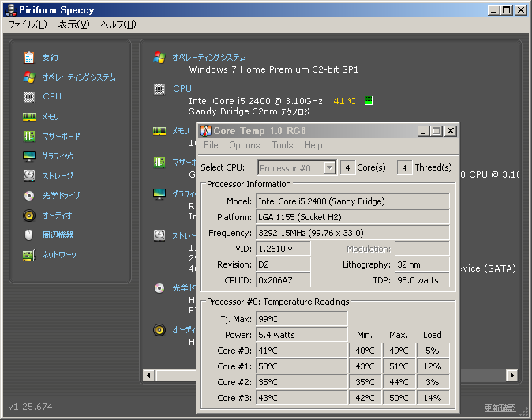Close the Core Temp window
Image resolution: width=532 pixels, height=420 pixels.
pyautogui.click(x=450, y=130)
